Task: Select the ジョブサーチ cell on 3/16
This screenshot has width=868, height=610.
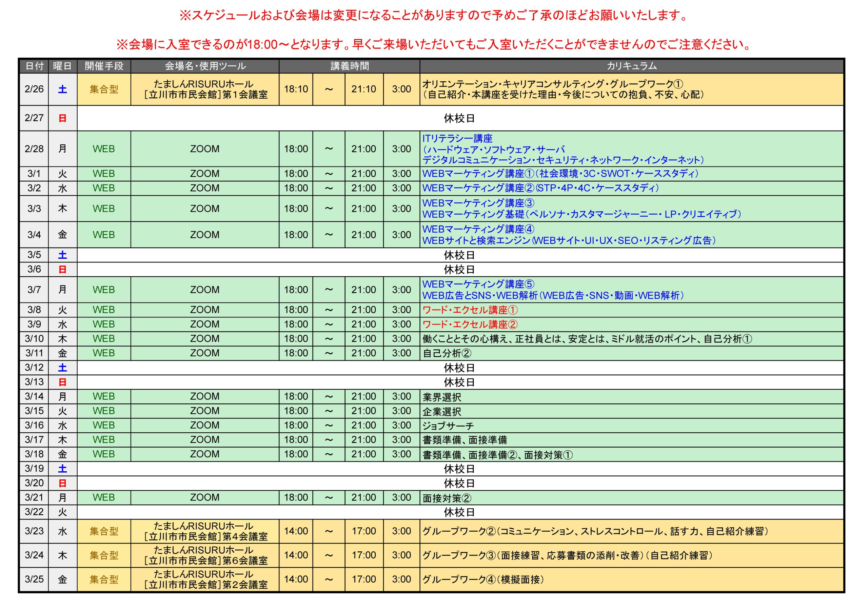Action: [631, 426]
